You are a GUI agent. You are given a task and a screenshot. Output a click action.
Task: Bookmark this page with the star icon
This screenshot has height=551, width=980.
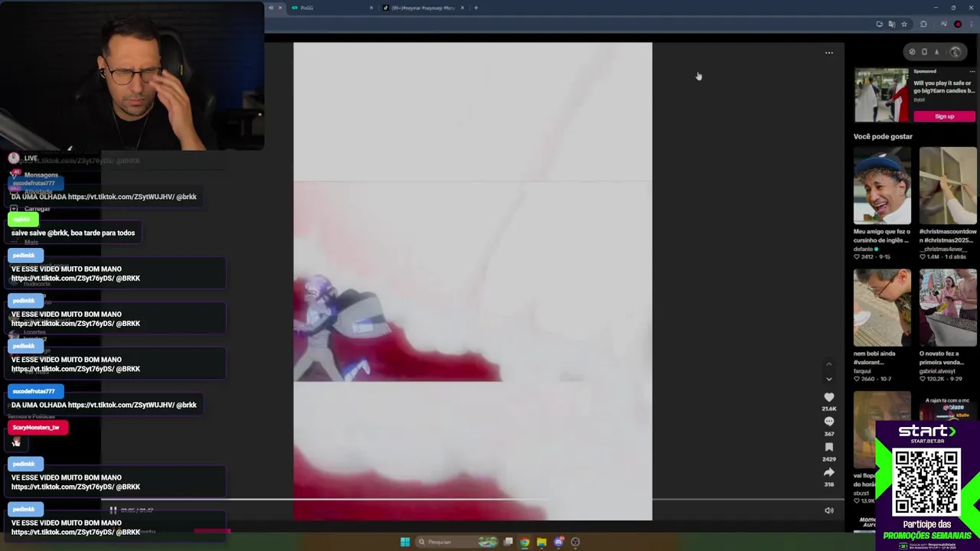click(x=903, y=24)
